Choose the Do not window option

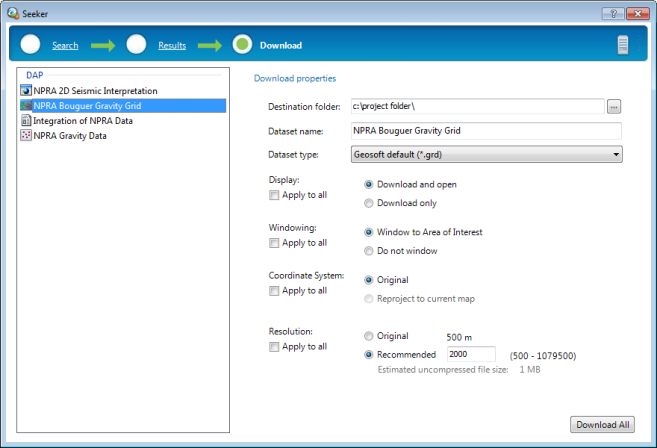coord(370,251)
